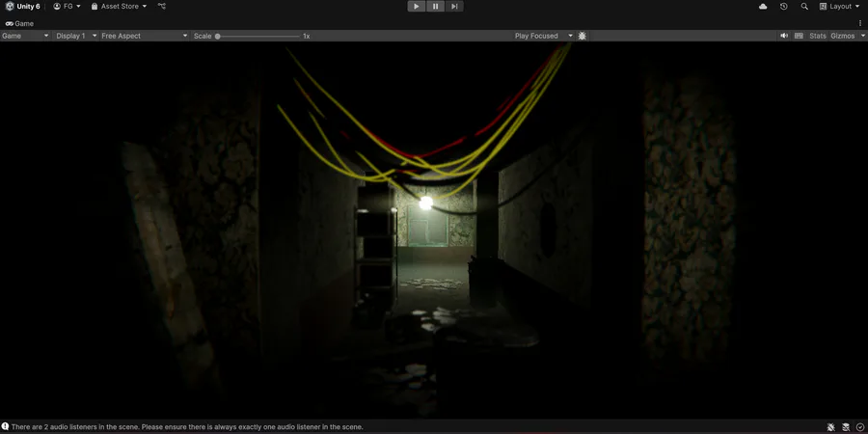This screenshot has width=868, height=434.
Task: Click the Unity 6 logo button
Action: 23,6
